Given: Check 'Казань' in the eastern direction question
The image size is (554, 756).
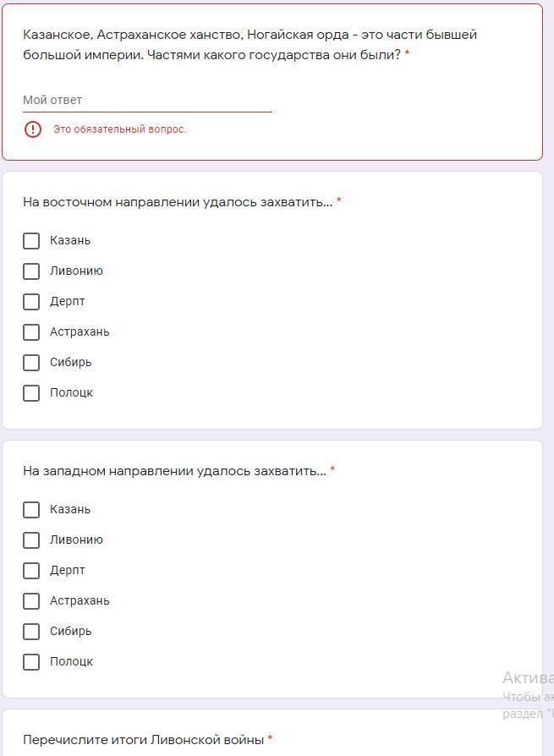Looking at the screenshot, I should (31, 241).
